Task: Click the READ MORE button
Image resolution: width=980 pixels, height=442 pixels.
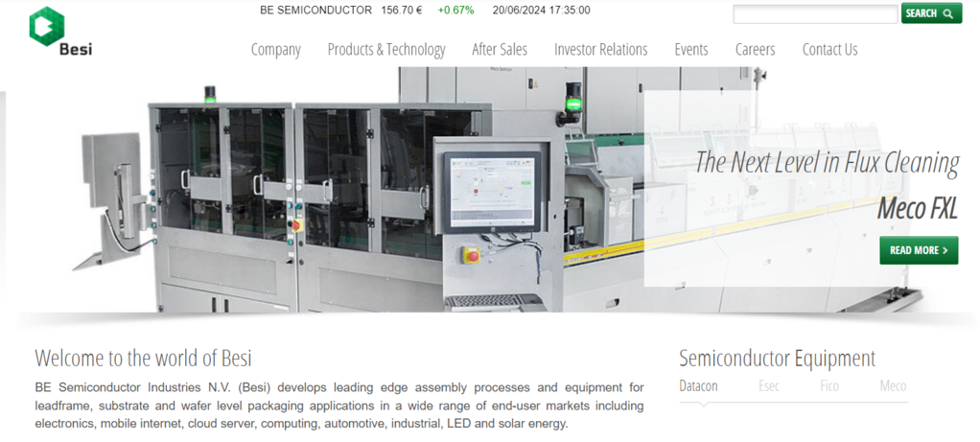Action: coord(919,250)
